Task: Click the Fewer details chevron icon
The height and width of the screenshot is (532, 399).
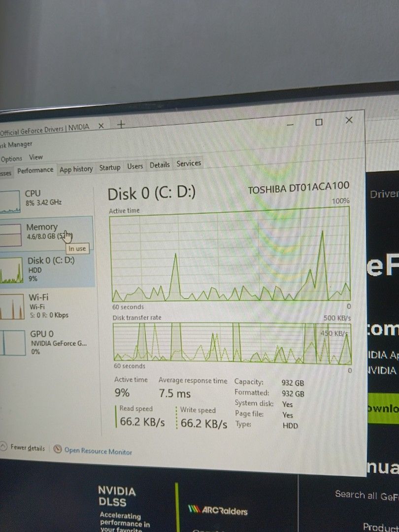Action: [3, 446]
